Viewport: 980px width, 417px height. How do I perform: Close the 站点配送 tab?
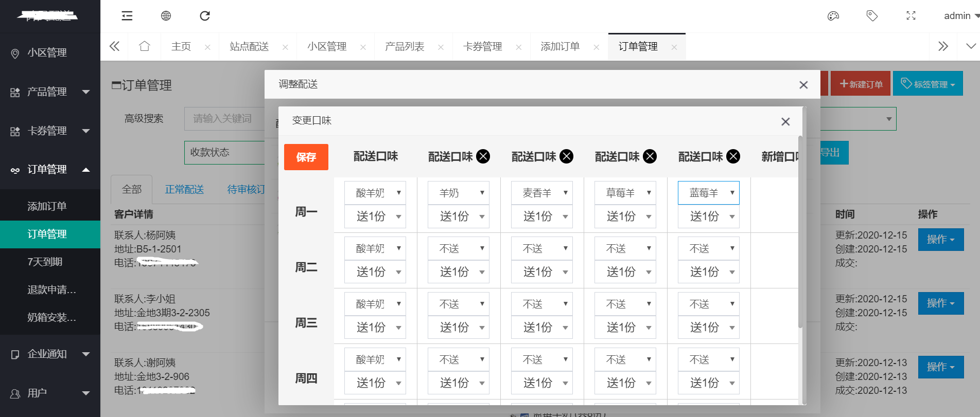tap(285, 47)
